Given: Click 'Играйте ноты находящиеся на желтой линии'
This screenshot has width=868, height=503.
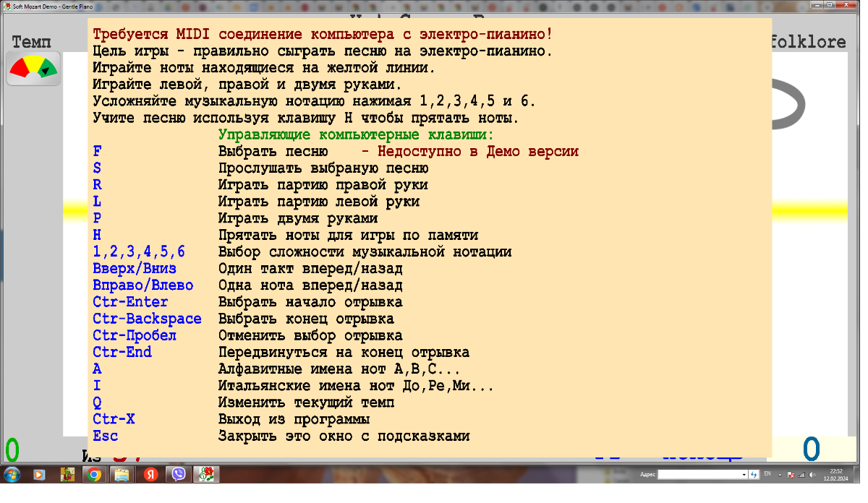Looking at the screenshot, I should (x=264, y=68).
